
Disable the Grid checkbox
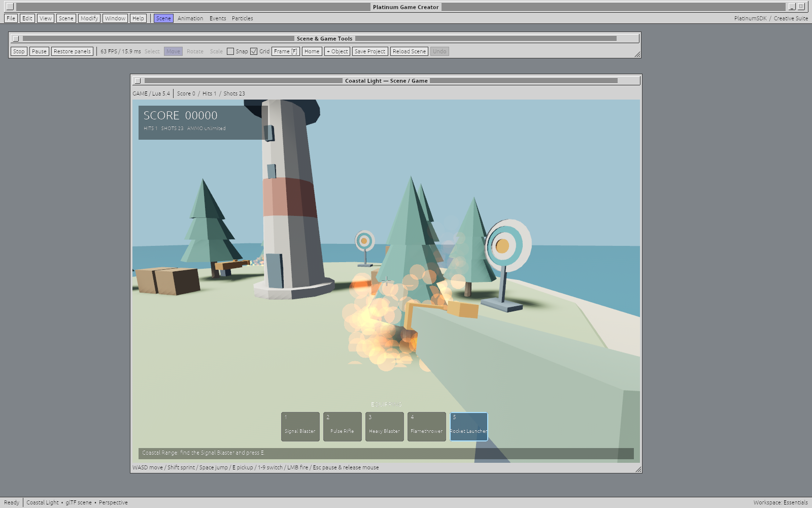click(x=254, y=51)
